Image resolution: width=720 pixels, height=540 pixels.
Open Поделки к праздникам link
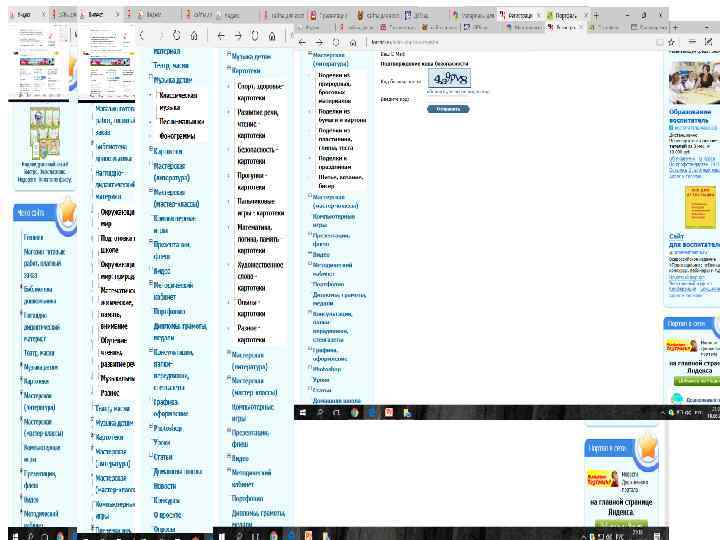[335, 163]
